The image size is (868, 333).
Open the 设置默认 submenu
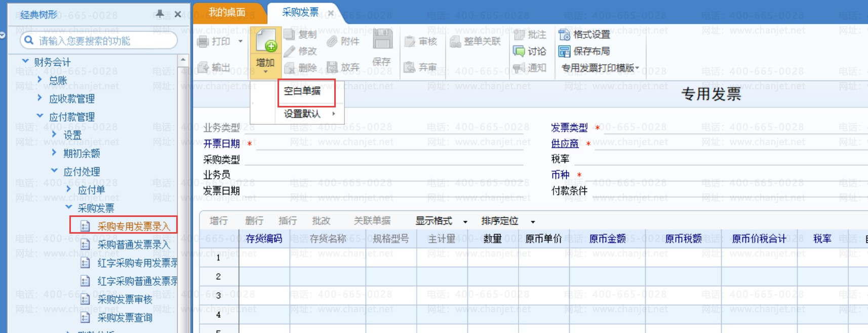click(x=309, y=114)
